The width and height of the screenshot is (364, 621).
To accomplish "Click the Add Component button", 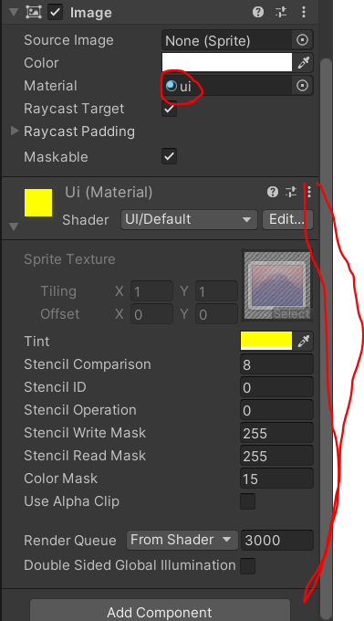I will pos(160,611).
